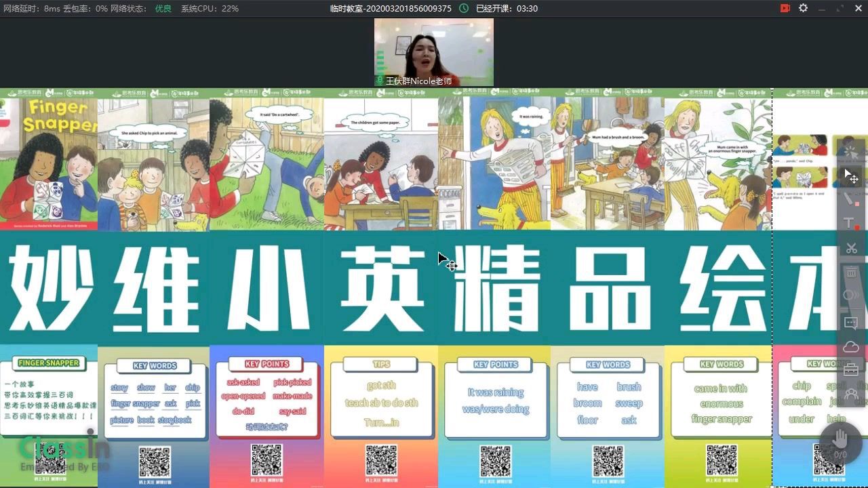This screenshot has width=868, height=488.
Task: Select the Text tool
Action: (x=851, y=224)
